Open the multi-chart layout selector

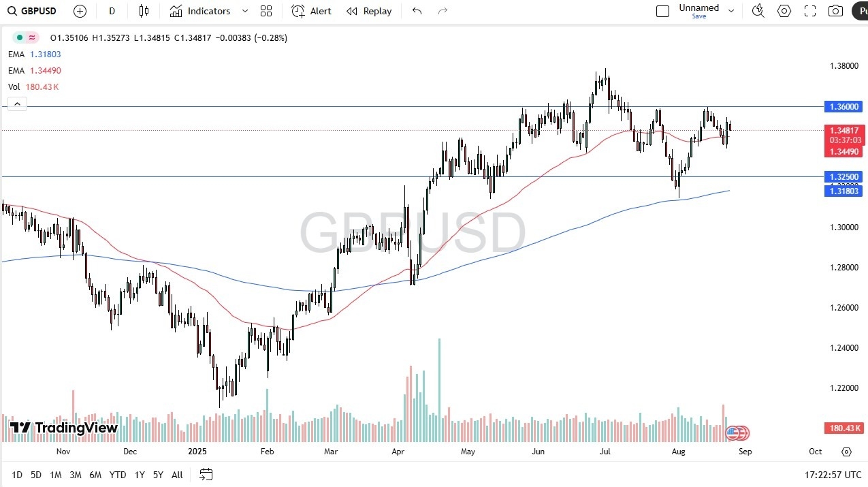click(266, 11)
